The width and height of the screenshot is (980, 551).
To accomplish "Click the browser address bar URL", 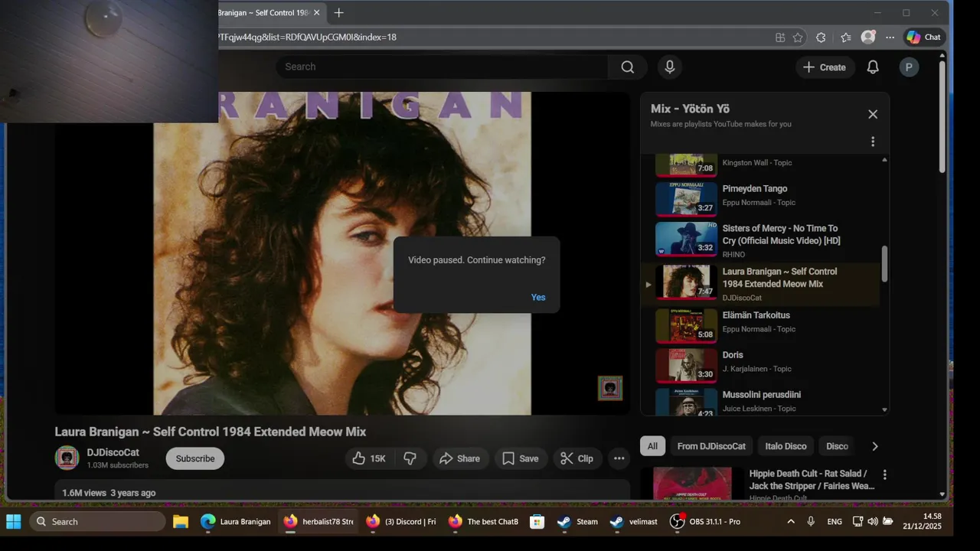I will (307, 37).
